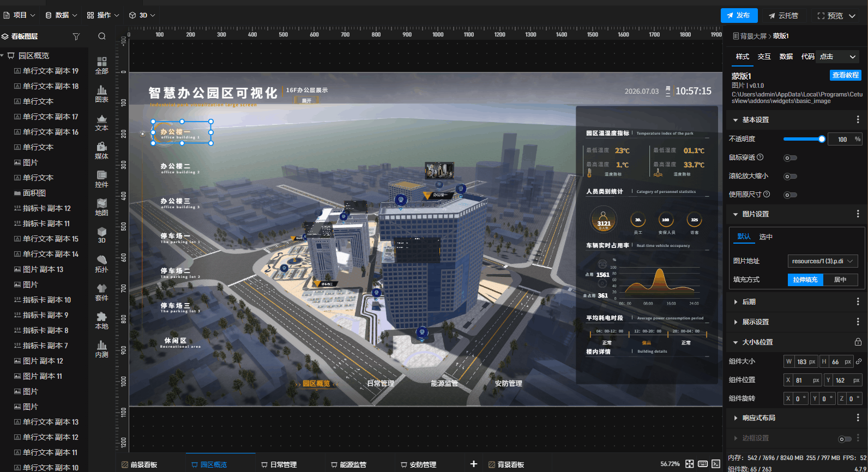Open the 套件 kits category

click(101, 292)
